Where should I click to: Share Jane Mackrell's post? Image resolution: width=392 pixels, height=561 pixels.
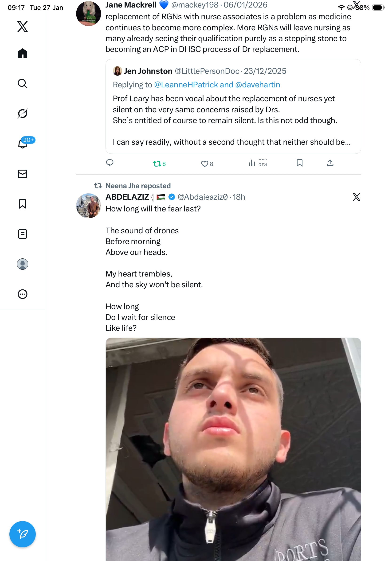(330, 163)
